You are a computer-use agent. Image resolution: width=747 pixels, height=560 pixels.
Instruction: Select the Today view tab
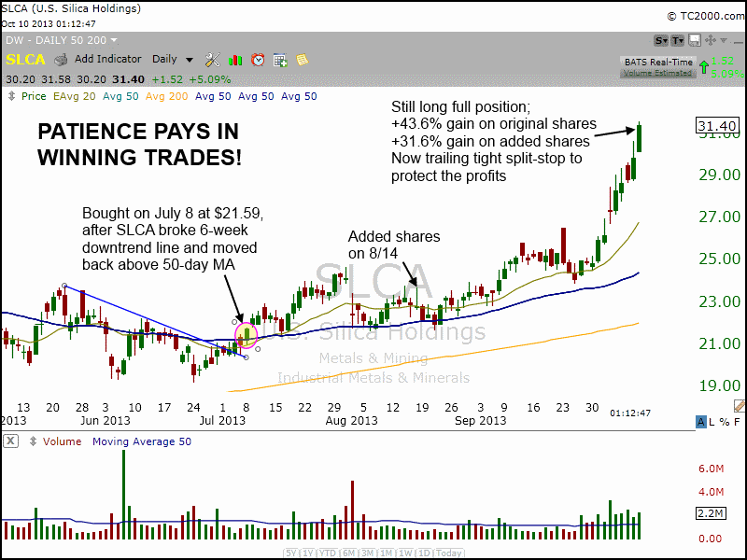tap(449, 553)
